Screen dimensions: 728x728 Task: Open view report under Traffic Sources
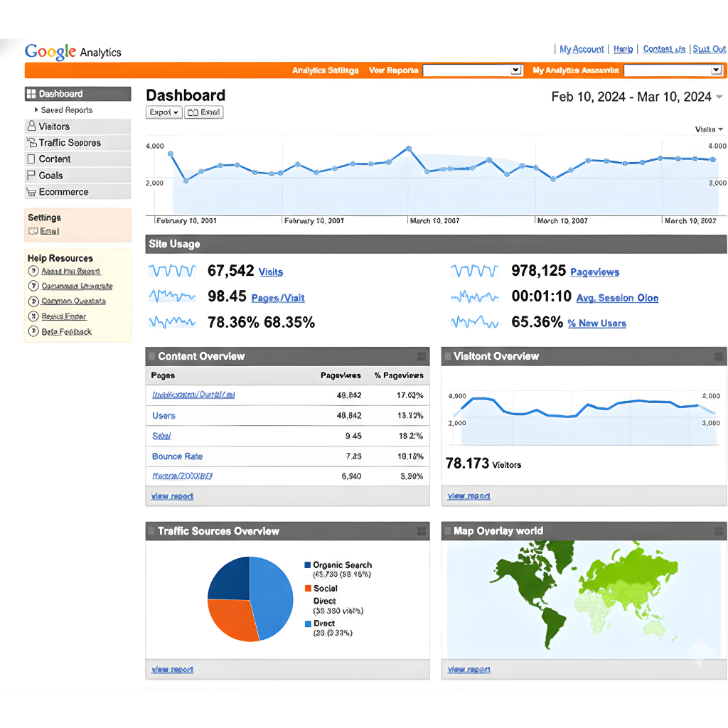click(x=172, y=670)
